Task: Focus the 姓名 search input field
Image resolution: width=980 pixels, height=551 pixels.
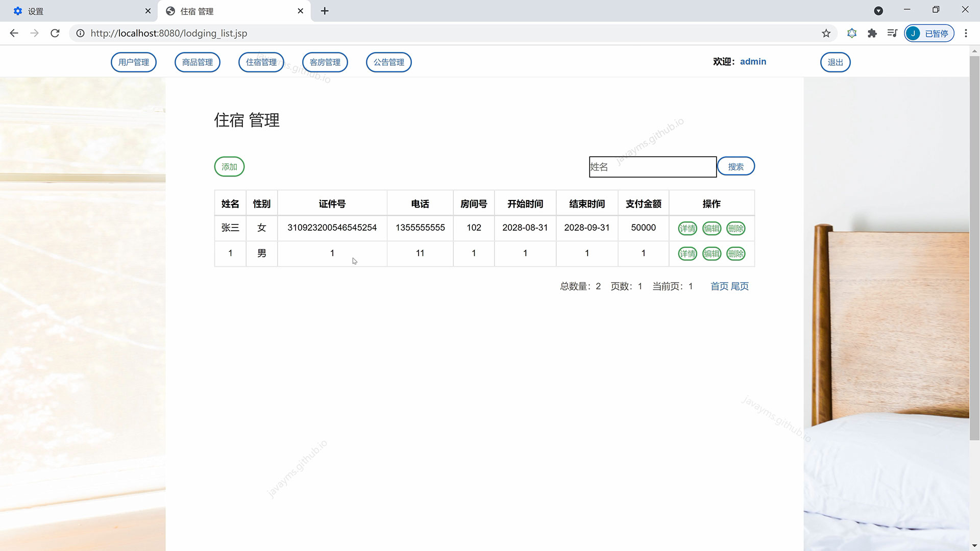Action: point(652,167)
